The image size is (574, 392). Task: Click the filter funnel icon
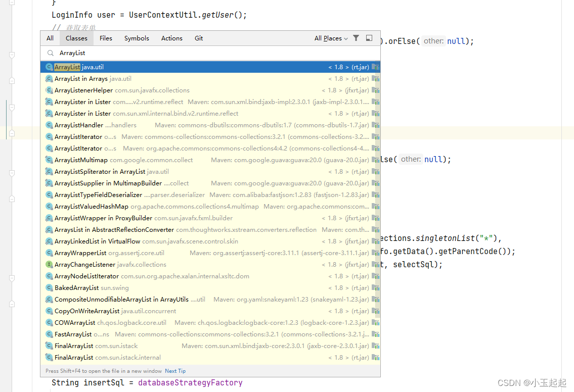click(356, 38)
